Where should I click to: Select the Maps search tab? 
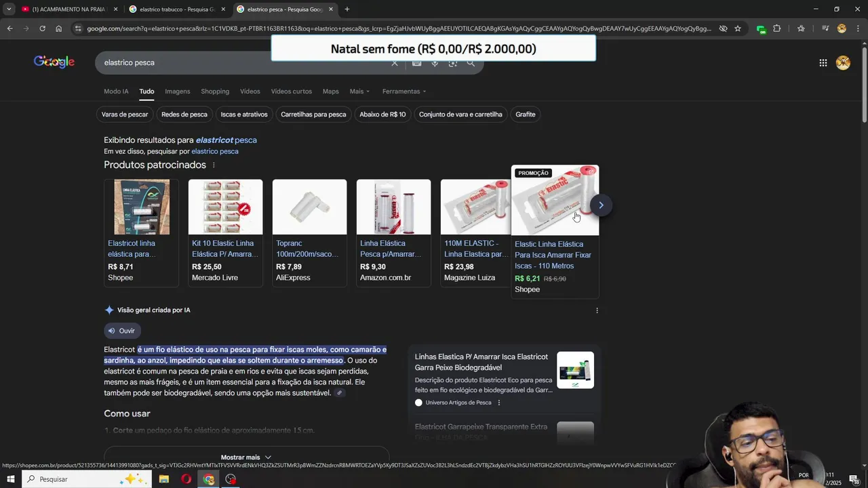click(330, 91)
